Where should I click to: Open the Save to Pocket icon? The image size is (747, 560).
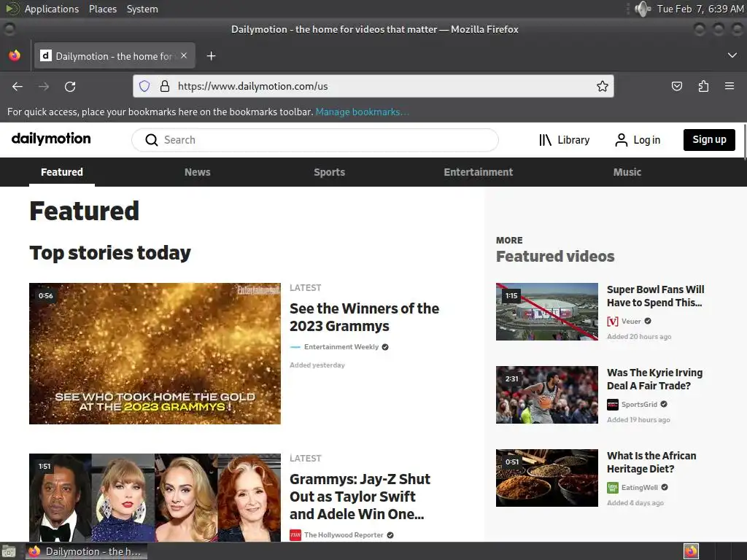pyautogui.click(x=676, y=86)
